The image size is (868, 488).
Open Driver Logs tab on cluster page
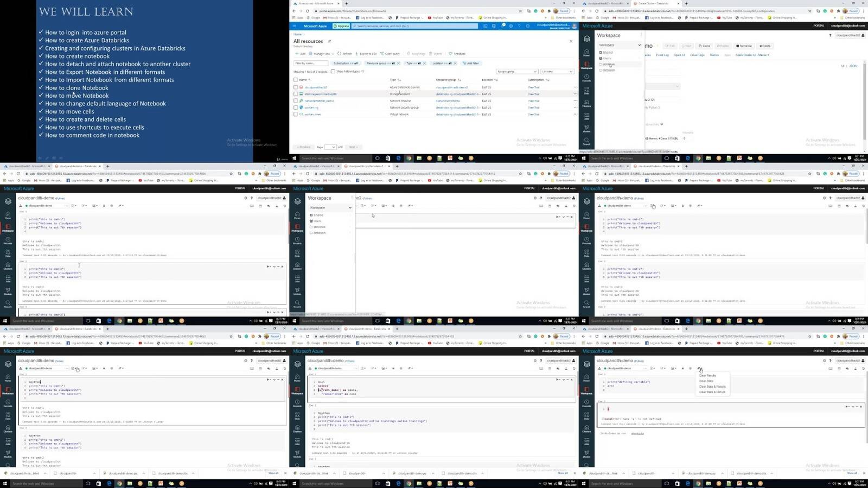pyautogui.click(x=697, y=55)
